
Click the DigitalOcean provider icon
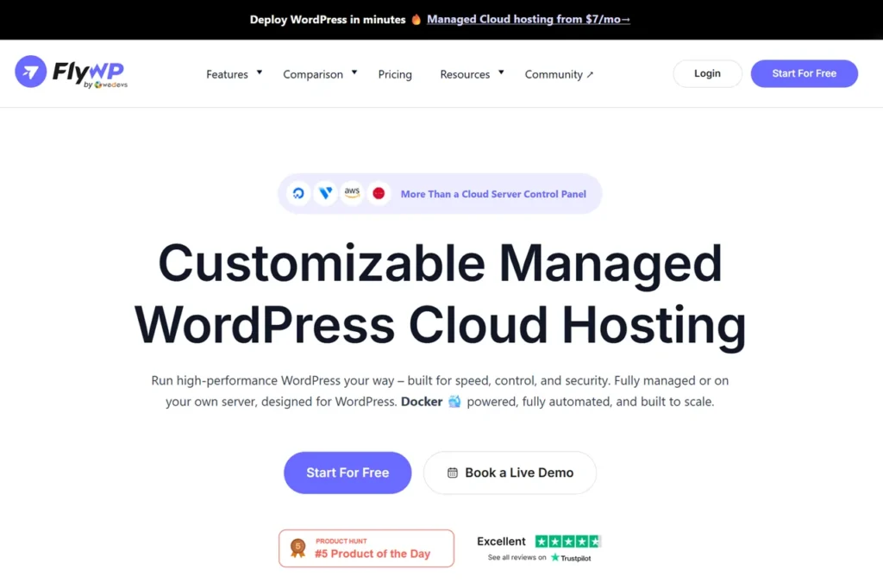[298, 194]
